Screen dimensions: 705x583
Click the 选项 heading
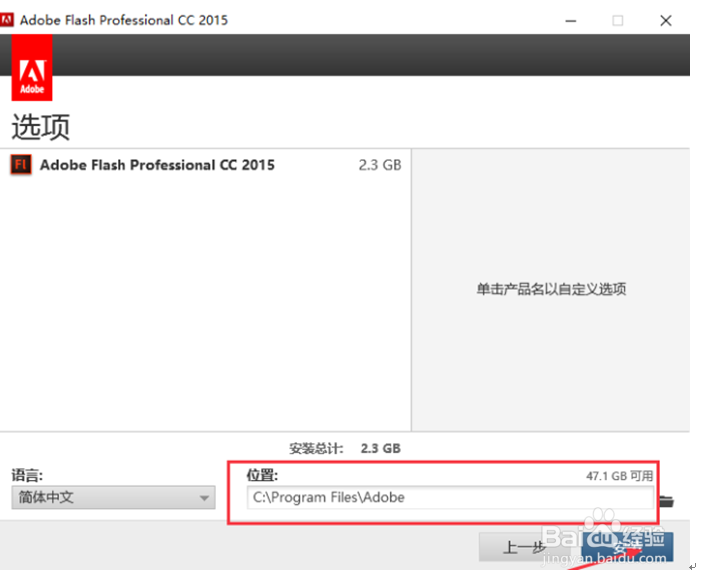pos(40,126)
